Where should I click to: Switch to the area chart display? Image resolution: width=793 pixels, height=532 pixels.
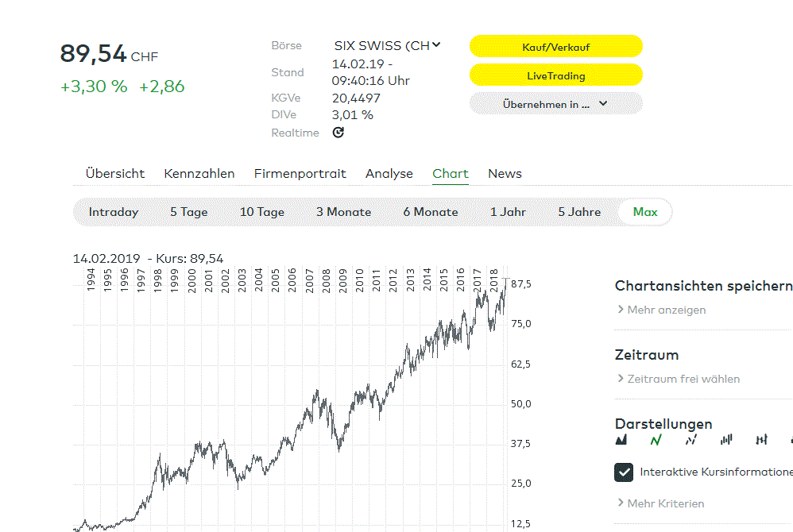pos(621,440)
